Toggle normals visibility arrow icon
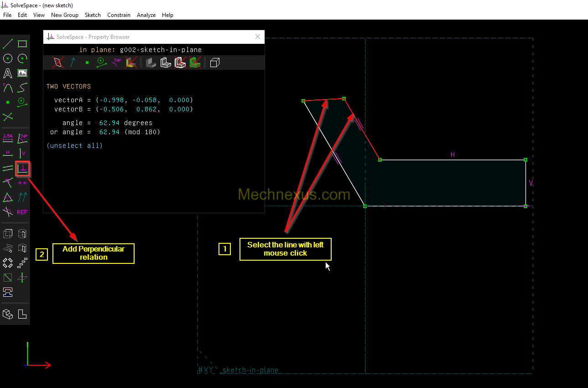 point(73,63)
